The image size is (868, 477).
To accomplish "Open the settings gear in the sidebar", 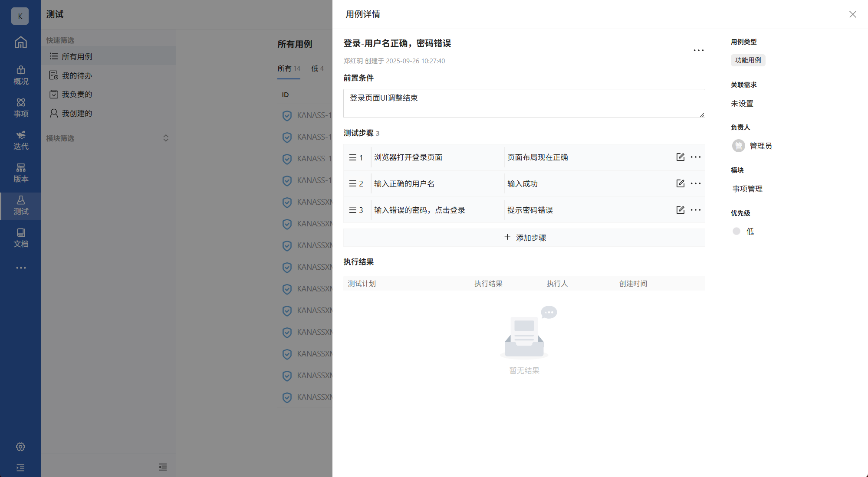I will tap(20, 447).
